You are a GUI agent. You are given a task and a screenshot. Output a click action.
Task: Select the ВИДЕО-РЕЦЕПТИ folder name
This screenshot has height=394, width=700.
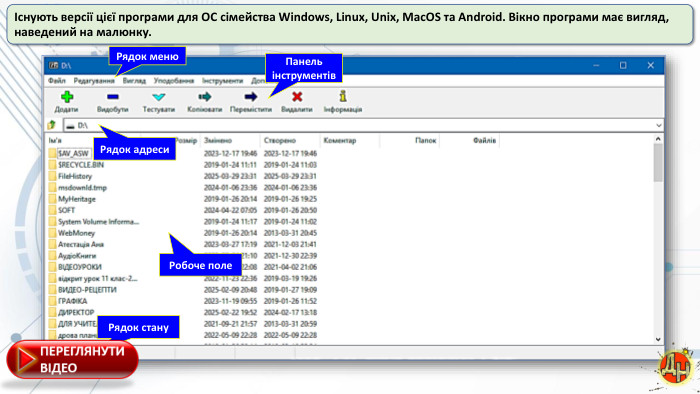(x=87, y=290)
